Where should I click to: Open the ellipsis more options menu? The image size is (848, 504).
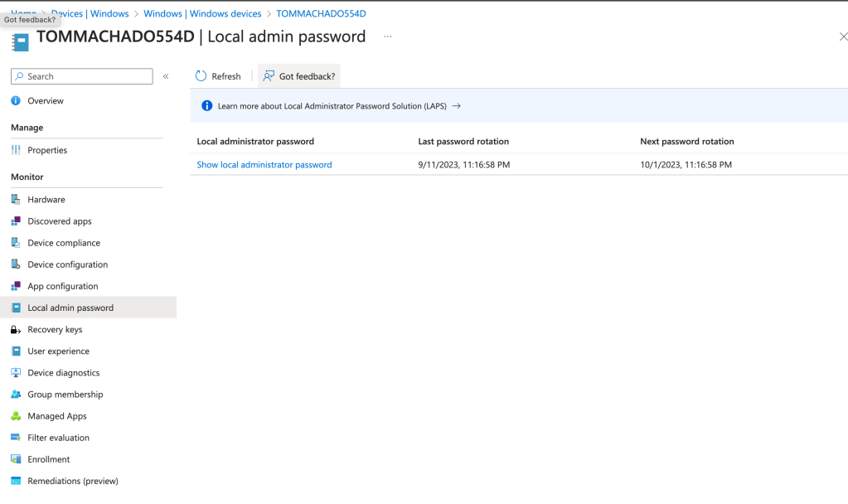click(387, 37)
